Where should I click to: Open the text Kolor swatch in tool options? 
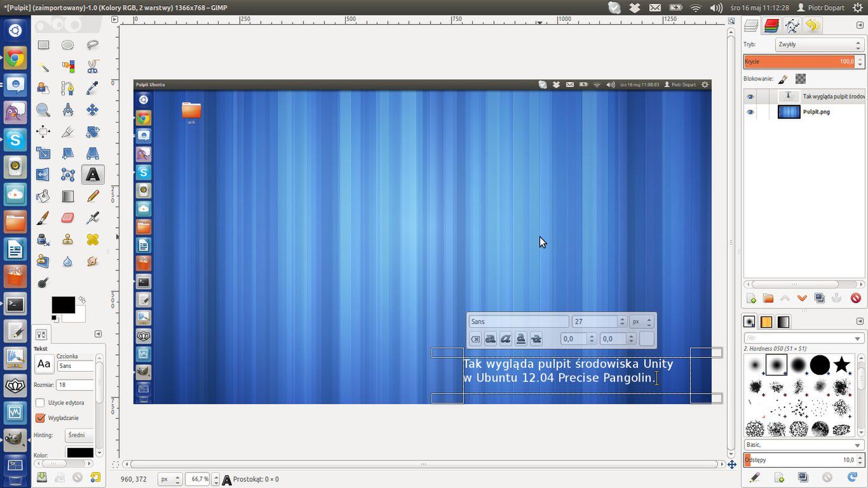pos(80,453)
